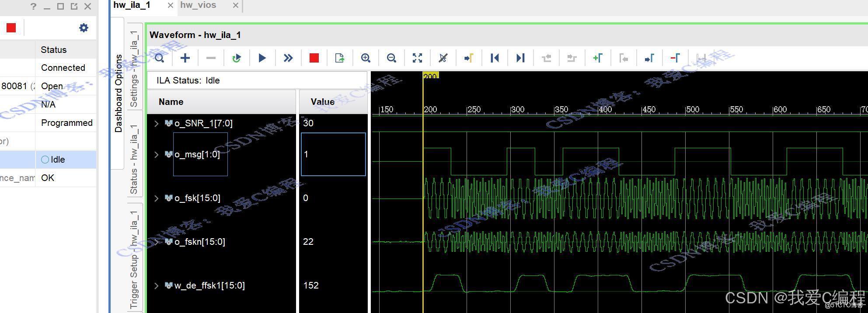Jump to the end of waveform
The width and height of the screenshot is (868, 313).
tap(520, 58)
